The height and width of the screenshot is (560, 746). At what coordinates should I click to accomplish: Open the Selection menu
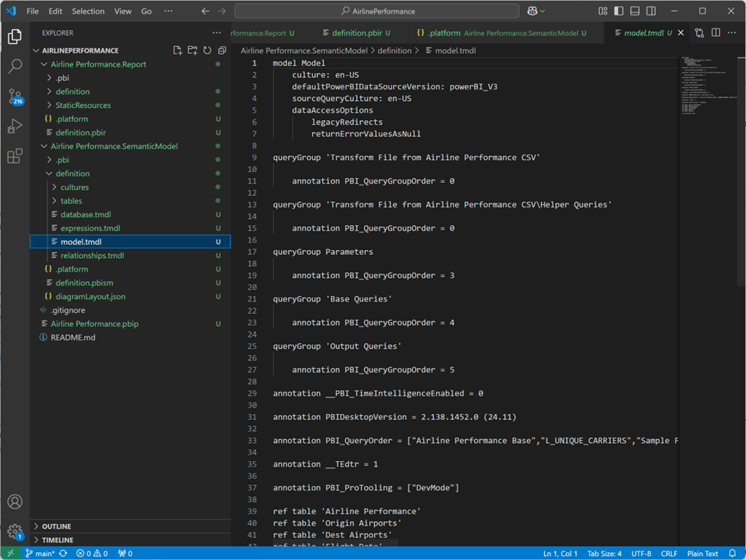coord(88,11)
